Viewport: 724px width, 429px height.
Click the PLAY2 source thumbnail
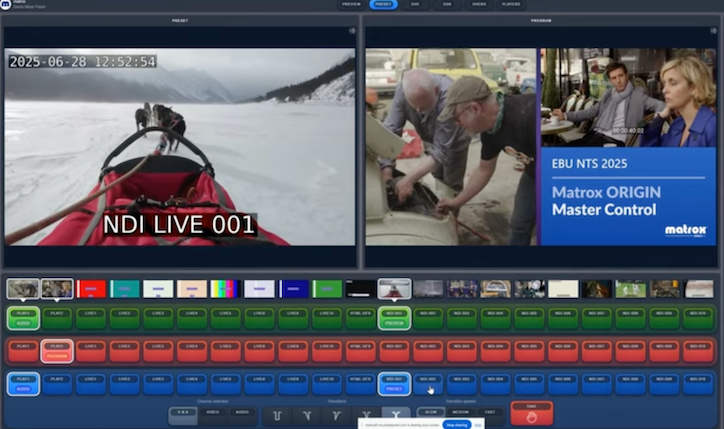[57, 289]
